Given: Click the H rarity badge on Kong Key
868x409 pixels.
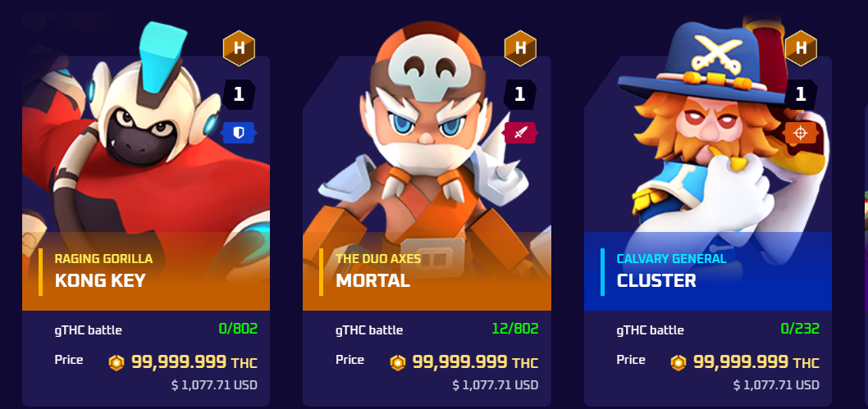Looking at the screenshot, I should [239, 48].
